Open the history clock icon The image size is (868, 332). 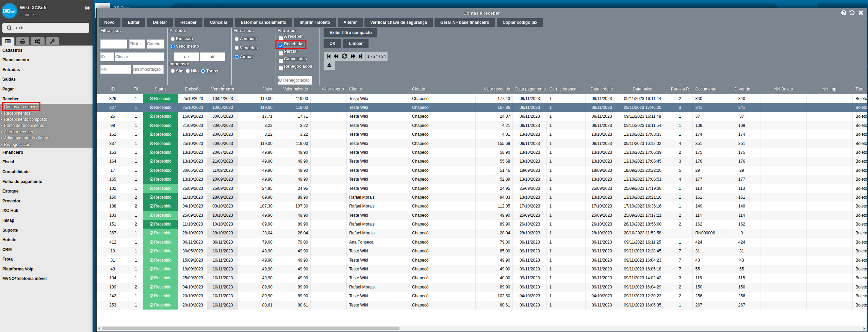pyautogui.click(x=852, y=13)
